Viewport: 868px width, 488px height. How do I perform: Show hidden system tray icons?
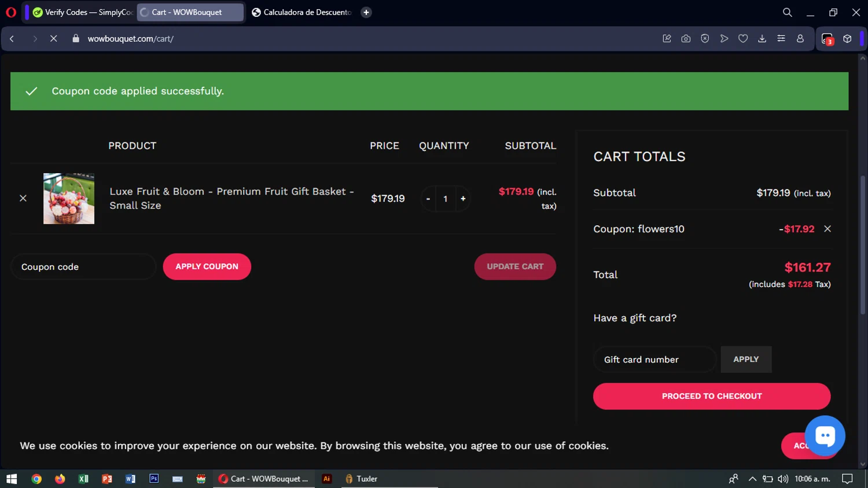(752, 479)
